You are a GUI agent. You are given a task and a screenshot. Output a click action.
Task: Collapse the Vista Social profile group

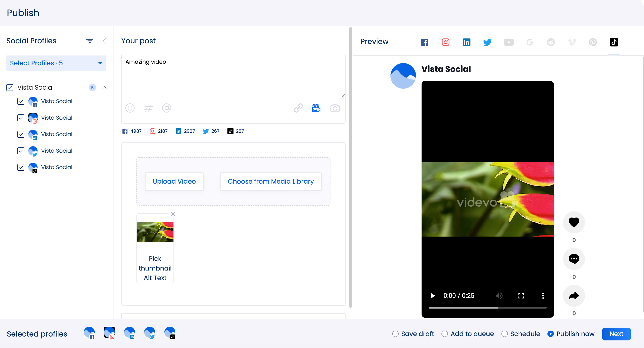click(x=105, y=87)
